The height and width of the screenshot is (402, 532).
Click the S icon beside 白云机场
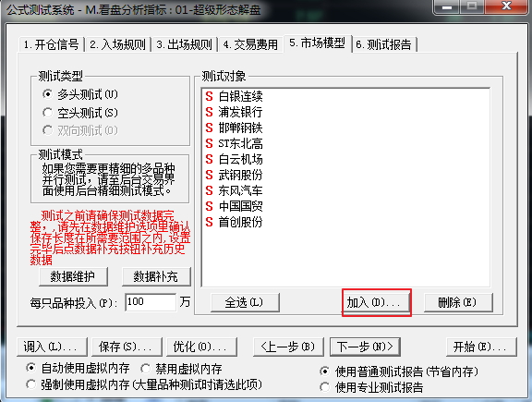(209, 159)
